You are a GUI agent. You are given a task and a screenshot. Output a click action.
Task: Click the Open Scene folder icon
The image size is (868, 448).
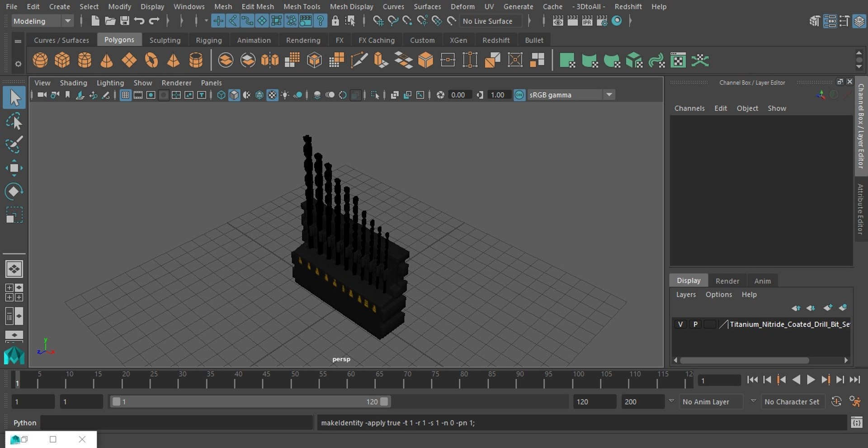[x=110, y=21]
